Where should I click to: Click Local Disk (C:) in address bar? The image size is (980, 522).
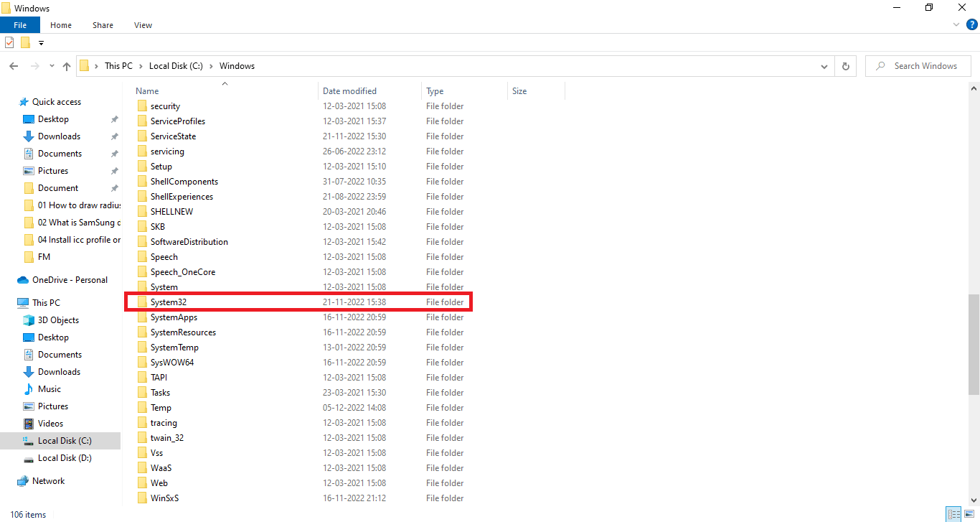point(176,66)
